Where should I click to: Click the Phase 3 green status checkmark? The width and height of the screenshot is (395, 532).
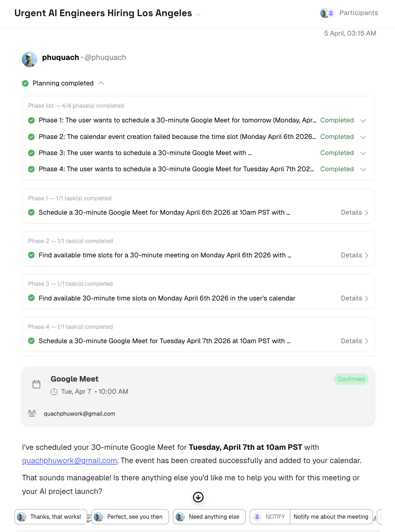tap(31, 153)
